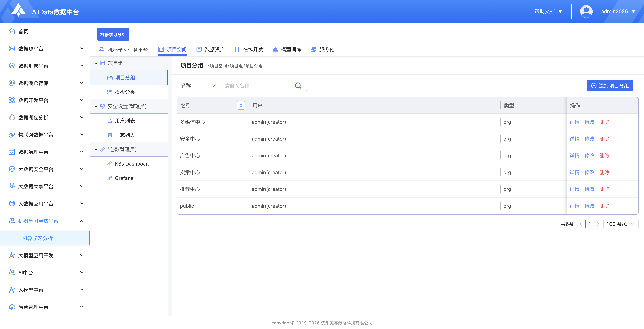Switch to 模型训练 tab
Screen dimensions: 644x329
[287, 49]
